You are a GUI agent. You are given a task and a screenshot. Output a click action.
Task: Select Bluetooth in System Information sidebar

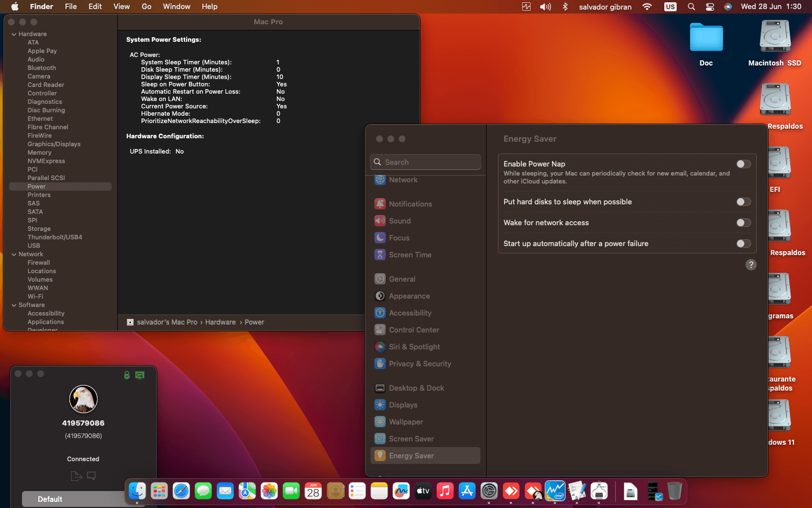(x=42, y=68)
